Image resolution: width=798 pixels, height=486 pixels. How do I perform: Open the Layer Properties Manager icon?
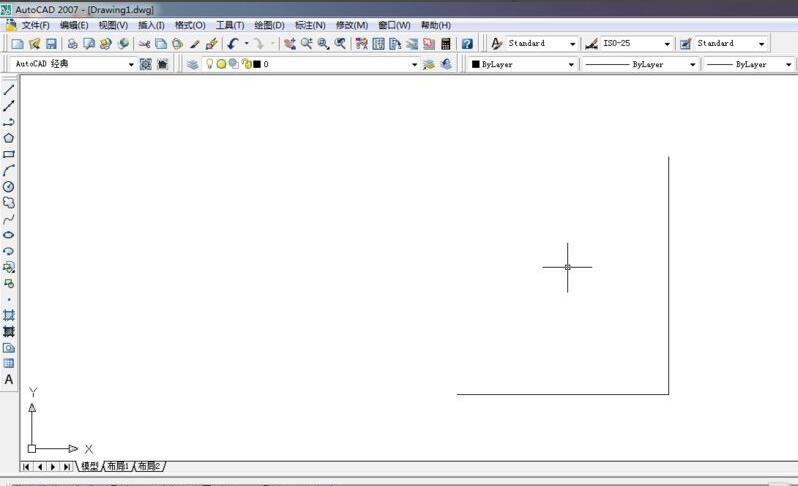click(192, 64)
